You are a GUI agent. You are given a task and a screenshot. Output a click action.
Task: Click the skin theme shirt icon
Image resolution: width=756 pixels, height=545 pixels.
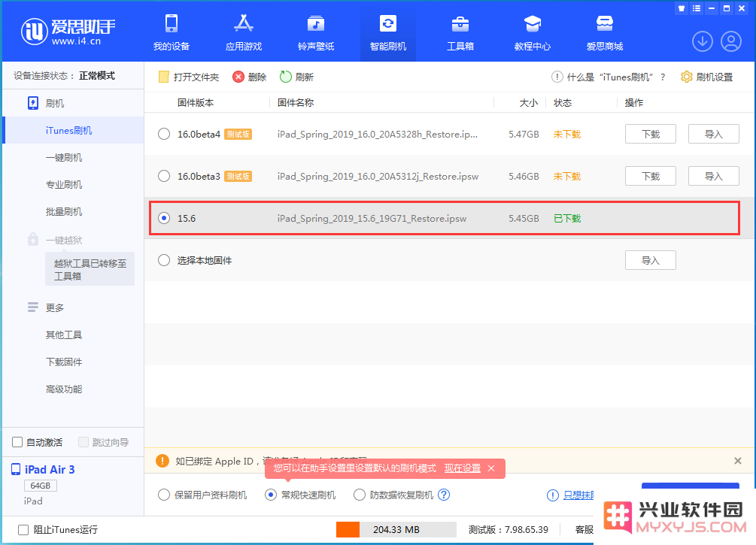click(x=682, y=8)
